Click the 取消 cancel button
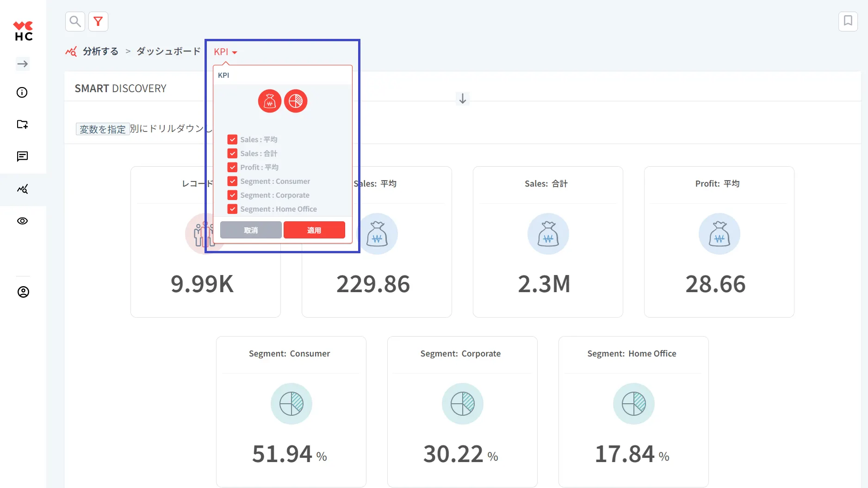Image resolution: width=868 pixels, height=488 pixels. click(251, 230)
